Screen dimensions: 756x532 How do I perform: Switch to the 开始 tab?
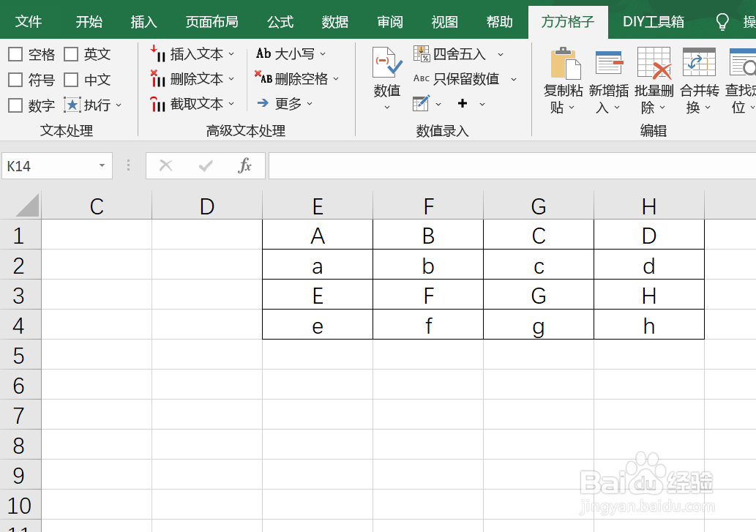[89, 22]
